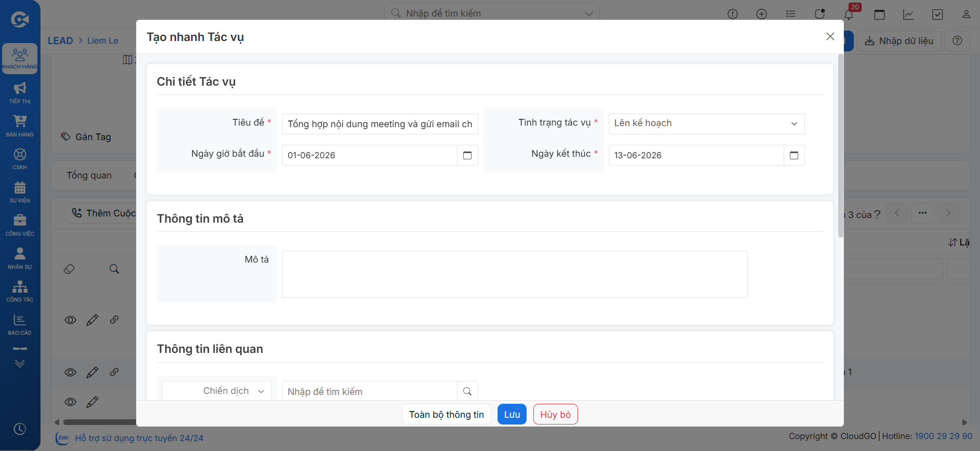Click the CloudGO logo at top left
Viewport: 980px width, 451px height.
pos(20,20)
